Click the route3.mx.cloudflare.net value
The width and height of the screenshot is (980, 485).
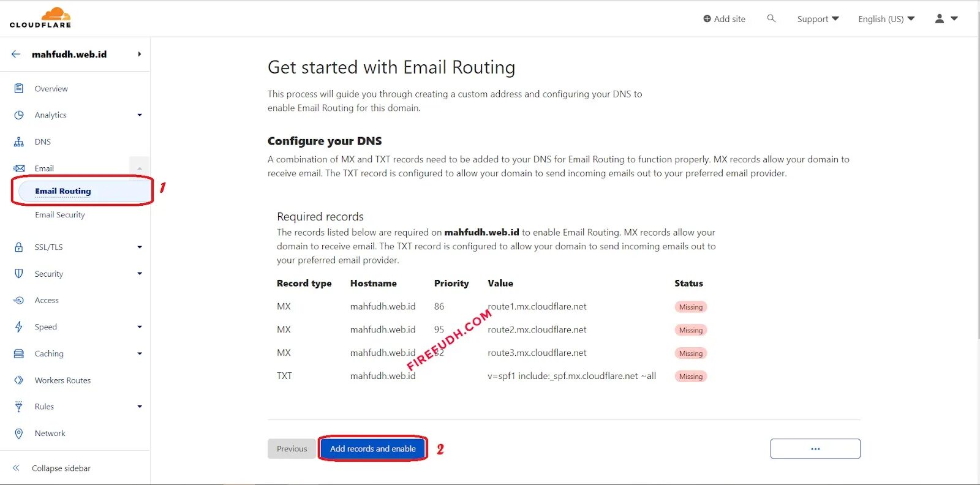(x=537, y=353)
